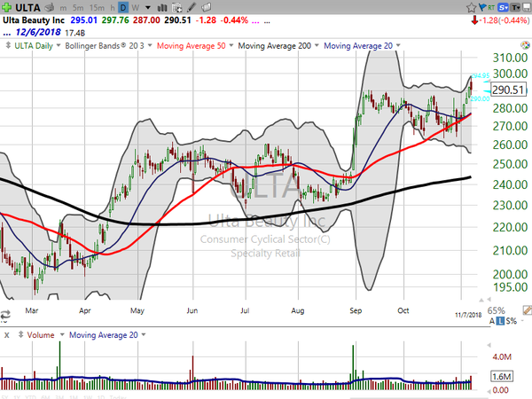Open the blue S dropdown button
The image size is (532, 399).
coord(503,7)
